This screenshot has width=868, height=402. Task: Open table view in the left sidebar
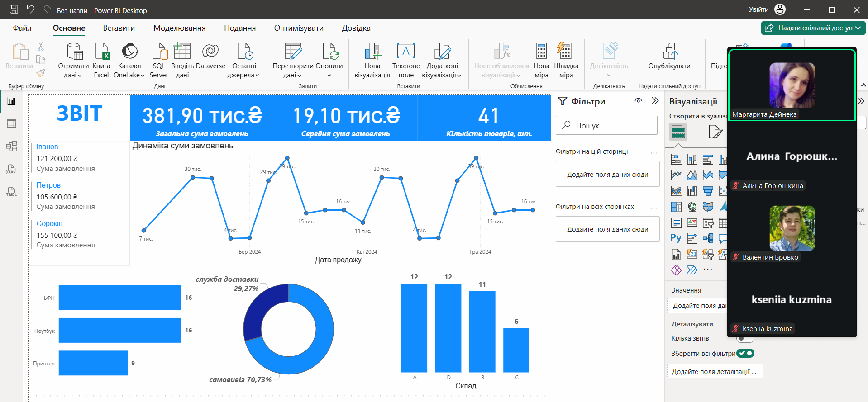[11, 123]
